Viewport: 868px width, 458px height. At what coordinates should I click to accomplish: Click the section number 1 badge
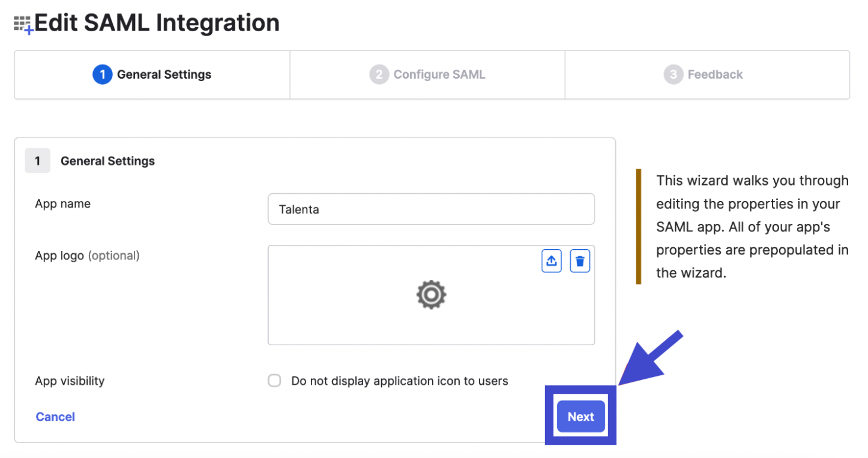click(37, 161)
